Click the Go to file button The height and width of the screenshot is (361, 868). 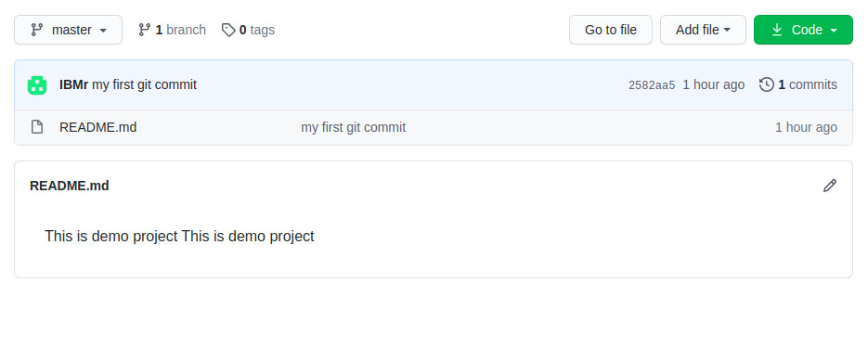[x=611, y=30]
